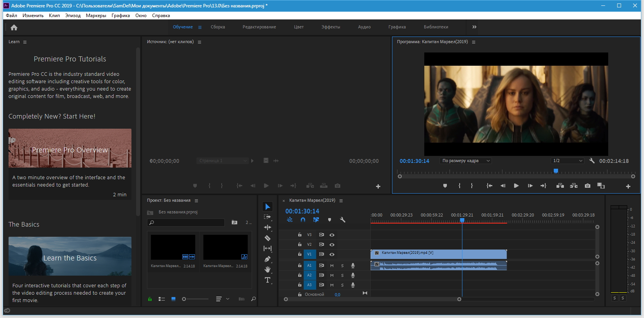The width and height of the screenshot is (644, 318).
Task: Mute audio track A1
Action: 332,266
